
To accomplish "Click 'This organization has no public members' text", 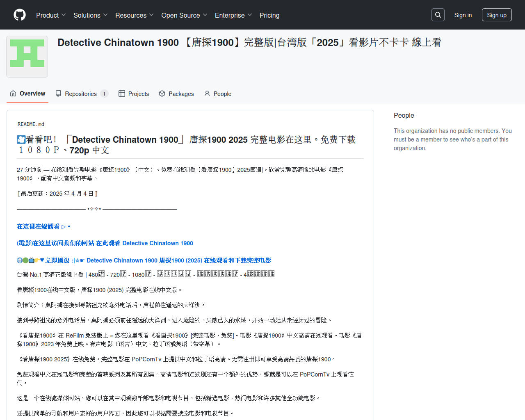I will tap(453, 139).
